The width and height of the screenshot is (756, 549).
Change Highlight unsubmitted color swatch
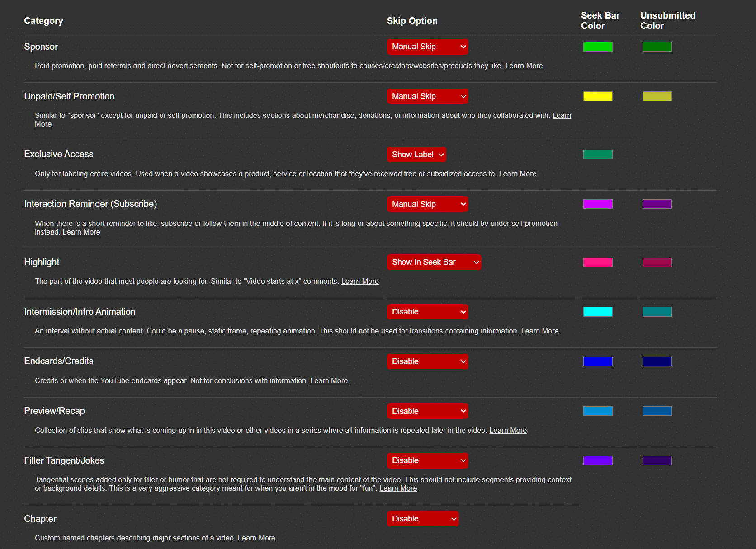point(657,262)
